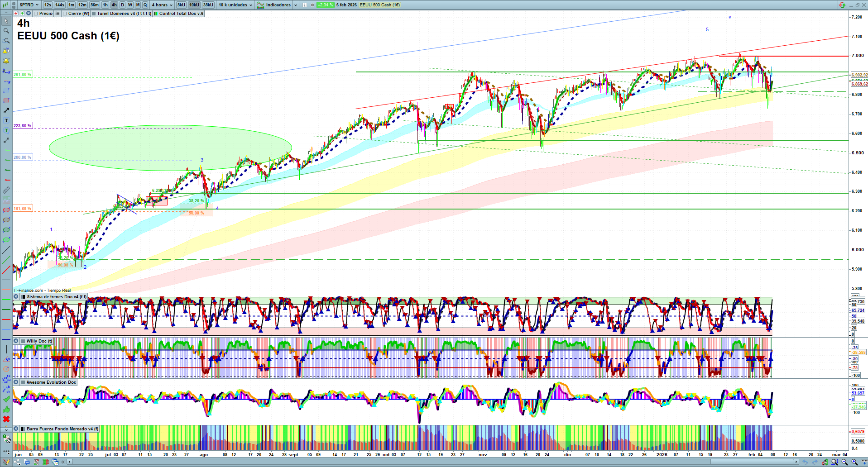Click the EEUU 500 Cash (1€) instrument label

[x=379, y=5]
